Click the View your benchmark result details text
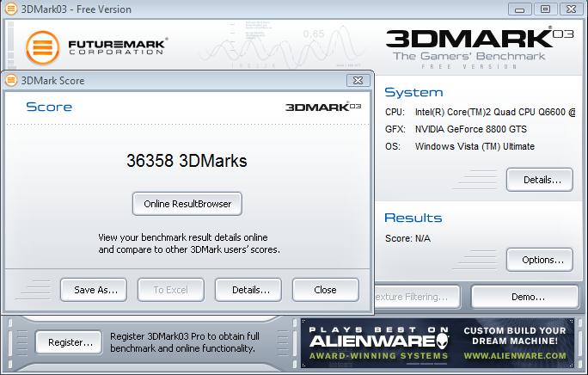The image size is (588, 375). coord(189,243)
